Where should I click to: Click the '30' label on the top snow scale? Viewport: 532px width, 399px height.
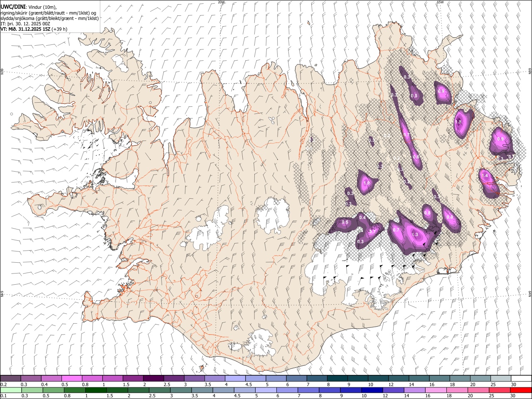(514, 384)
